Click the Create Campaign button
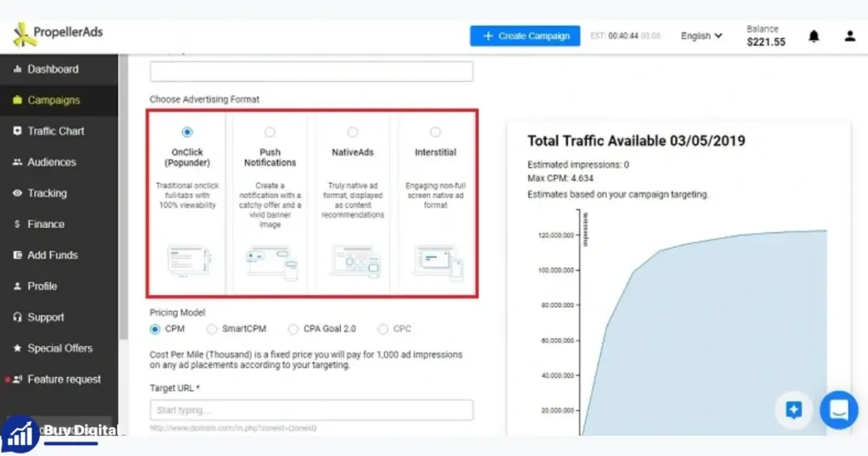The image size is (868, 456). pyautogui.click(x=525, y=36)
